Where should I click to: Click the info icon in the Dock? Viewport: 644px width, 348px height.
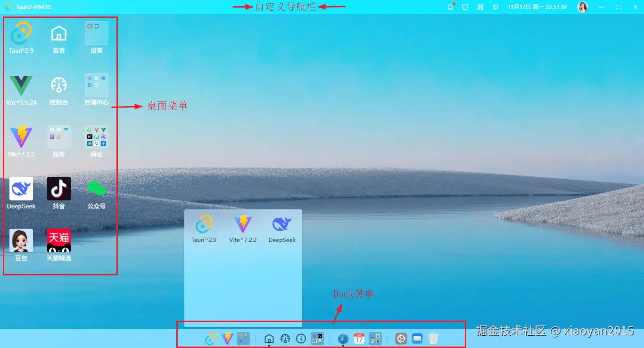(x=301, y=338)
